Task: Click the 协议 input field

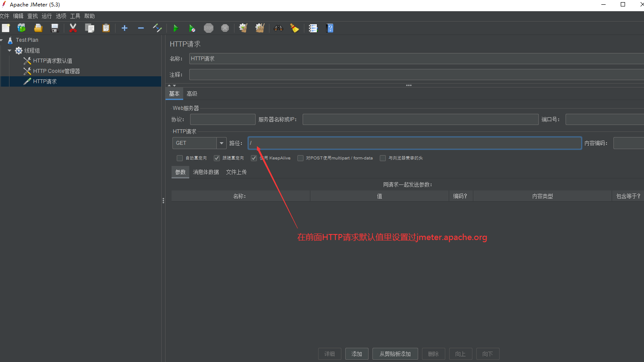Action: (x=223, y=119)
